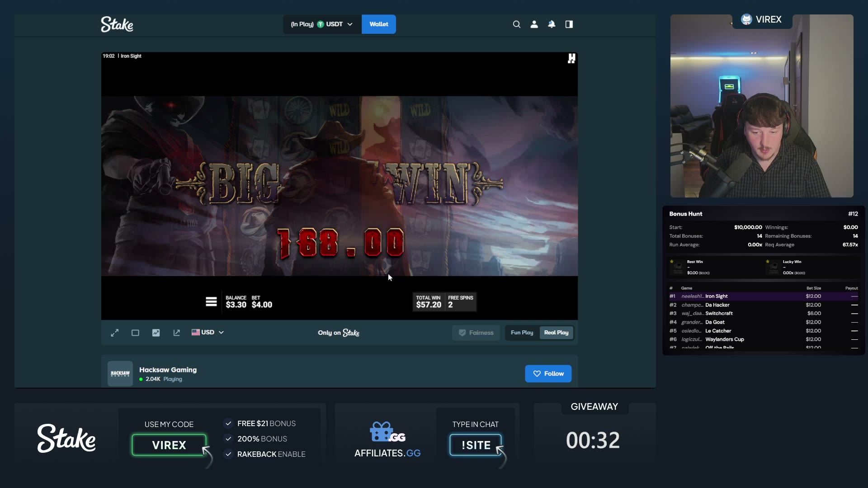Switch to Fun Play mode
868x488 pixels.
coord(522,333)
